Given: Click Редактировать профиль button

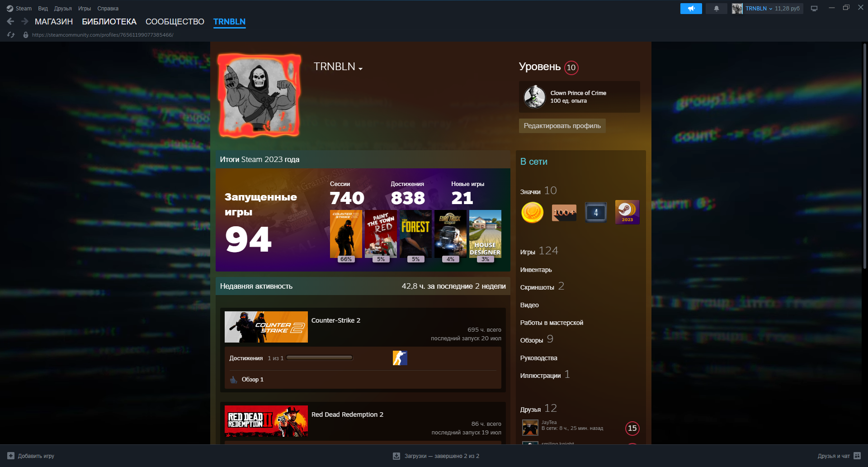Looking at the screenshot, I should pyautogui.click(x=562, y=126).
